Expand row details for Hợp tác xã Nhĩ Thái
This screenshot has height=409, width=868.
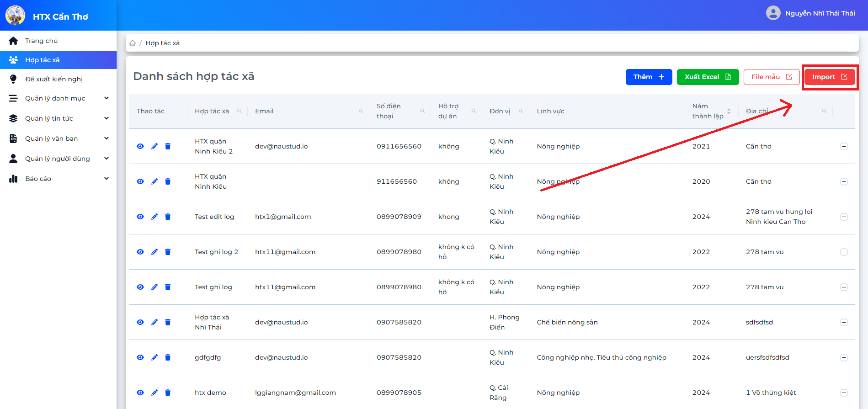pos(844,322)
